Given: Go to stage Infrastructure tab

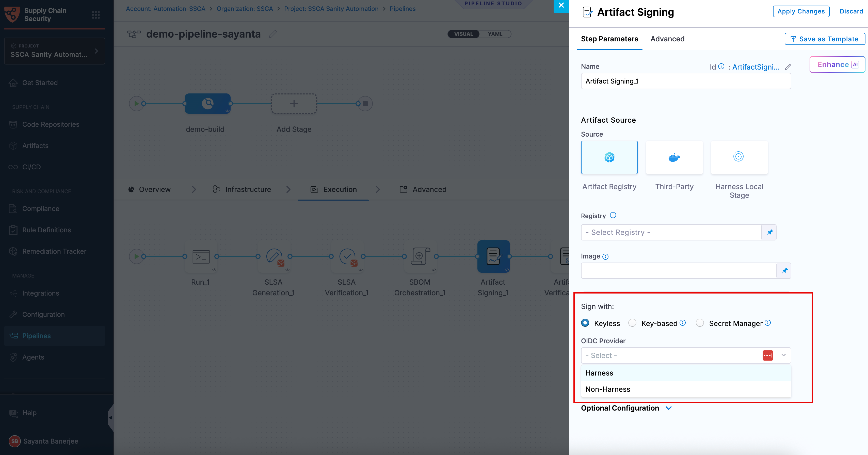Looking at the screenshot, I should (x=242, y=190).
